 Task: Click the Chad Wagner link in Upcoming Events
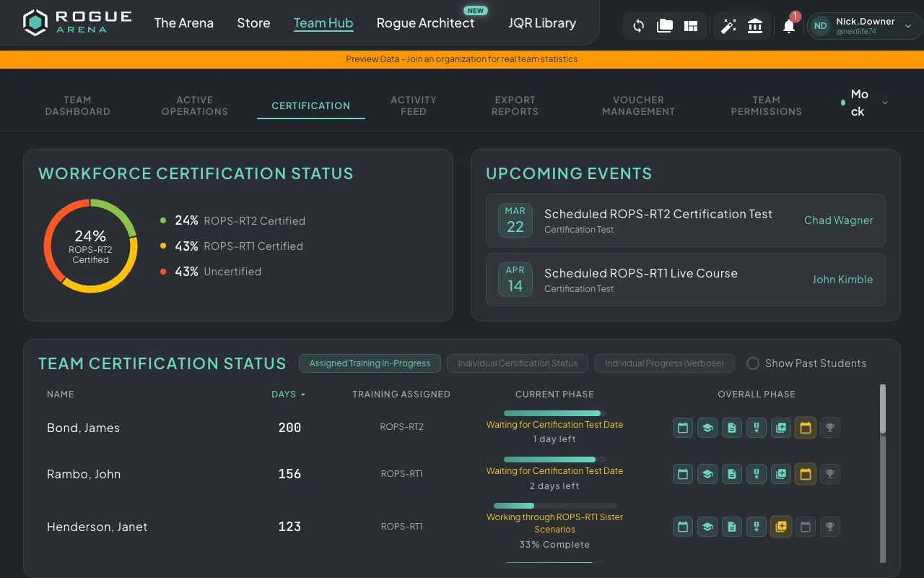[838, 220]
